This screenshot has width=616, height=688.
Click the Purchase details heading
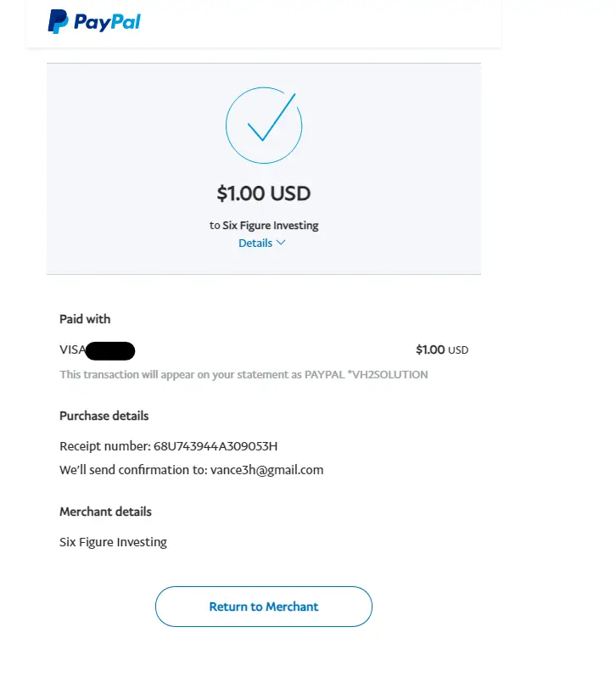104,416
